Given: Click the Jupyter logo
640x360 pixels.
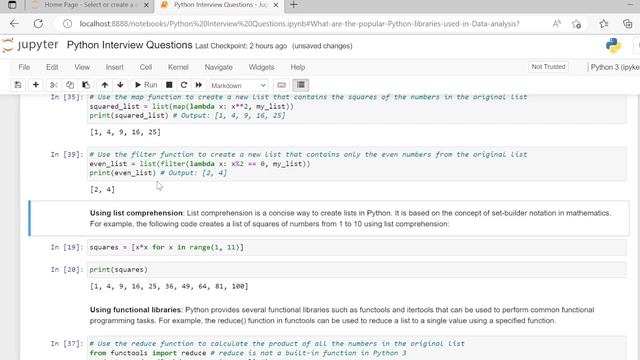Looking at the screenshot, I should tap(30, 45).
